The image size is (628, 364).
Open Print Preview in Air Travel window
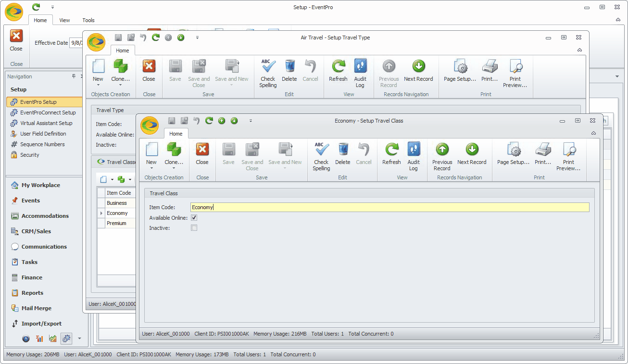pyautogui.click(x=515, y=73)
